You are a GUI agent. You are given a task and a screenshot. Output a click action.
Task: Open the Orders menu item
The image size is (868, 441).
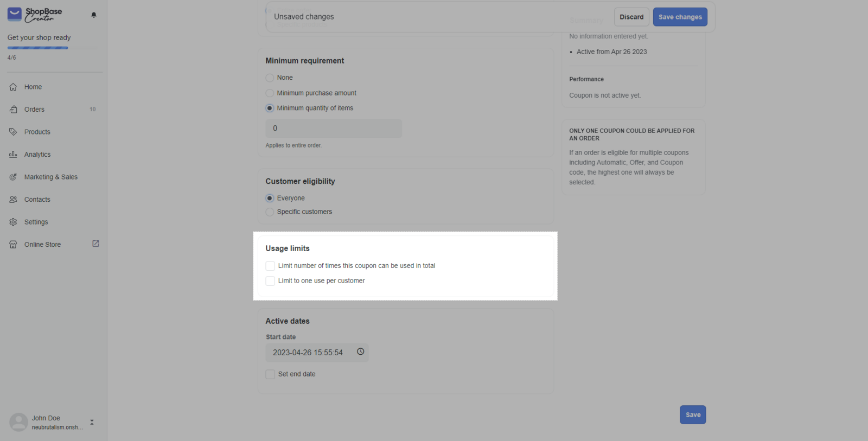coord(34,110)
